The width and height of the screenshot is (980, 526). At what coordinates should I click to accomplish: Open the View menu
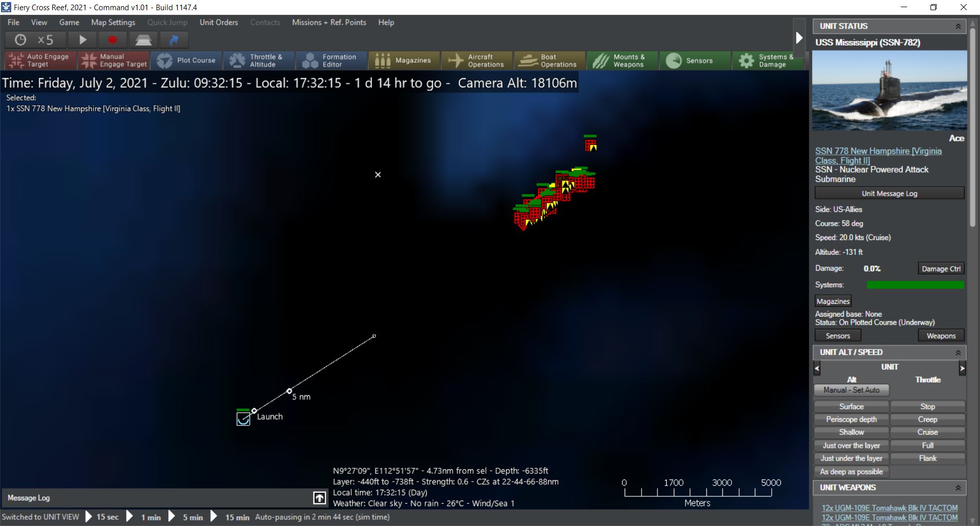click(x=39, y=22)
